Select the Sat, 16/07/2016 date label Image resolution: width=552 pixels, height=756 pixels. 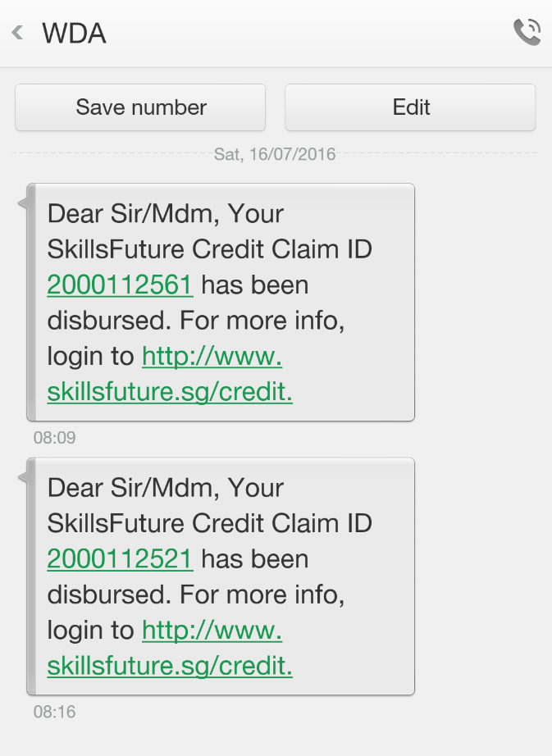click(x=275, y=153)
